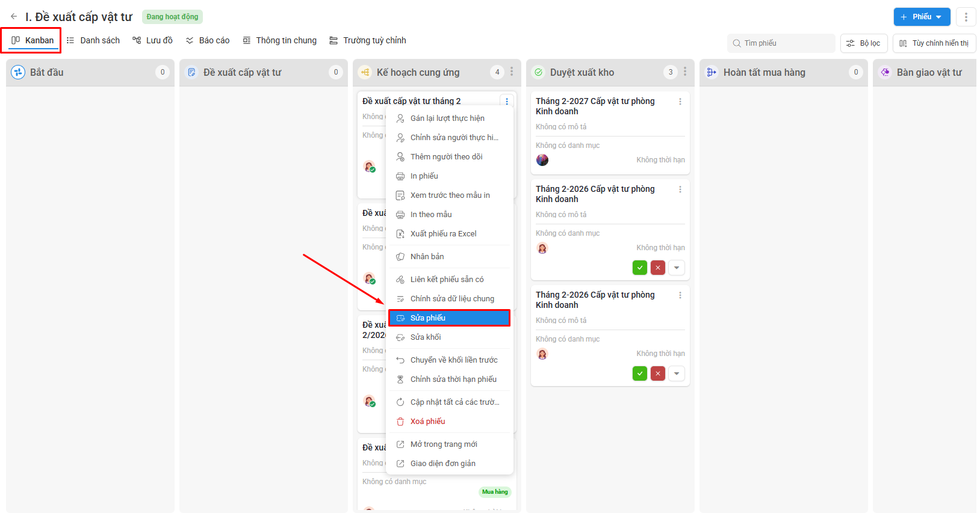Click three-dot icon on Kế hoạch cung ứng column
Screen dimensions: 980x519
pyautogui.click(x=512, y=72)
